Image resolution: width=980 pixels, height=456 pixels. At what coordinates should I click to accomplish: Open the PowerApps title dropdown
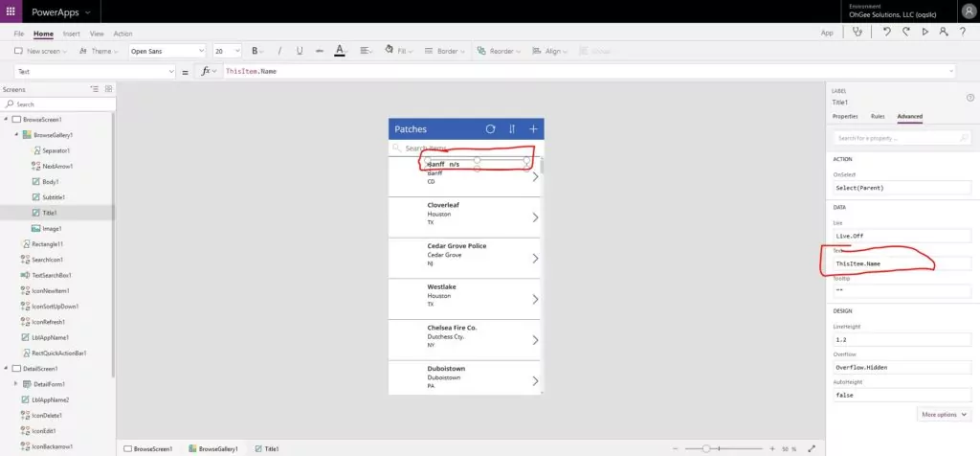tap(60, 11)
